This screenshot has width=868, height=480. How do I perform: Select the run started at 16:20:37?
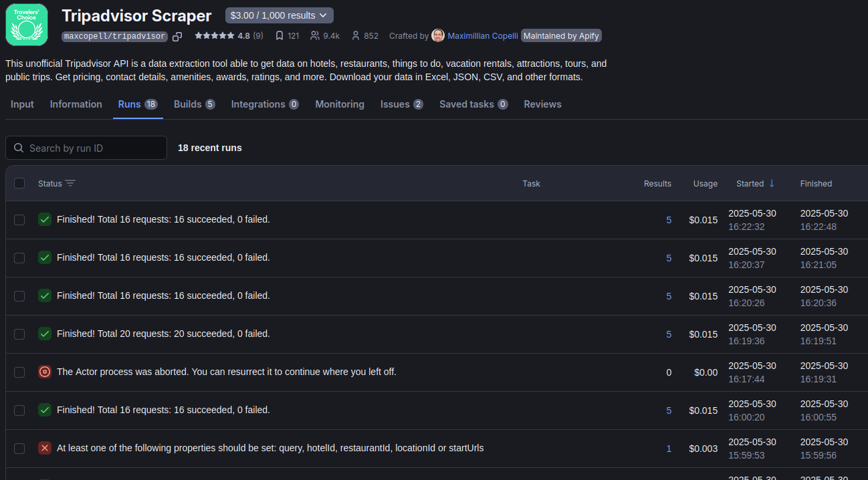click(19, 258)
